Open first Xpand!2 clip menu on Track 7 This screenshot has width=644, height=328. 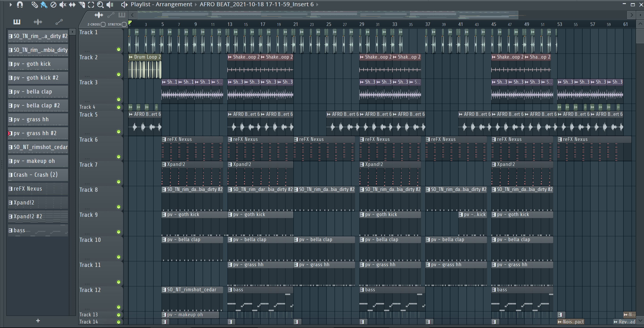pyautogui.click(x=164, y=164)
